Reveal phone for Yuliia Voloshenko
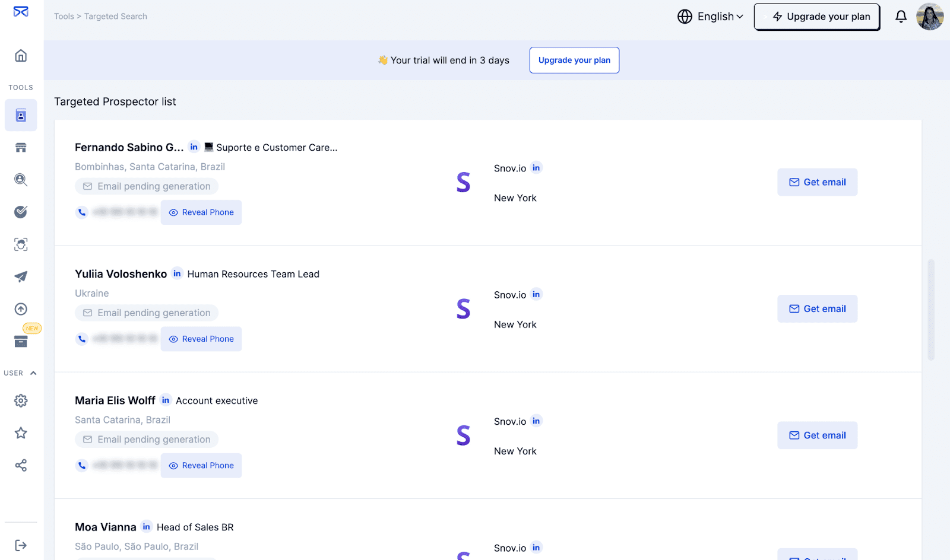This screenshot has width=950, height=560. click(x=201, y=339)
